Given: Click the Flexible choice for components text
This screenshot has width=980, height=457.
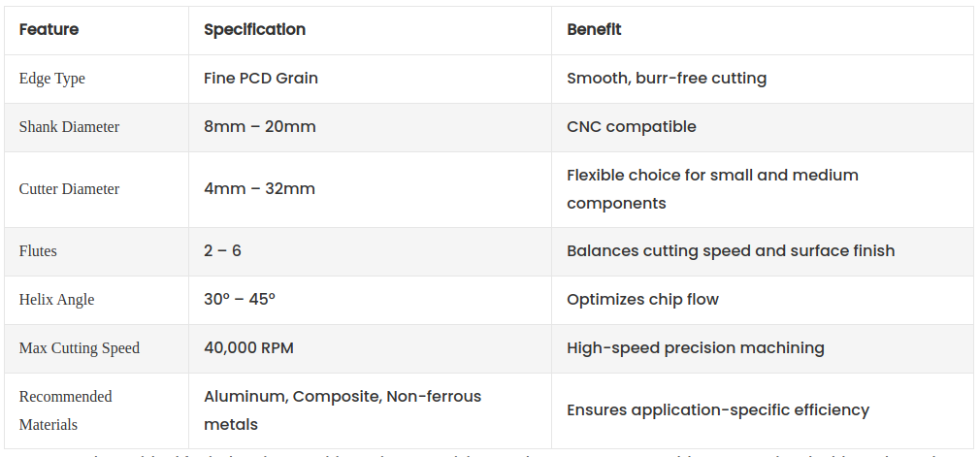Looking at the screenshot, I should click(x=712, y=189).
